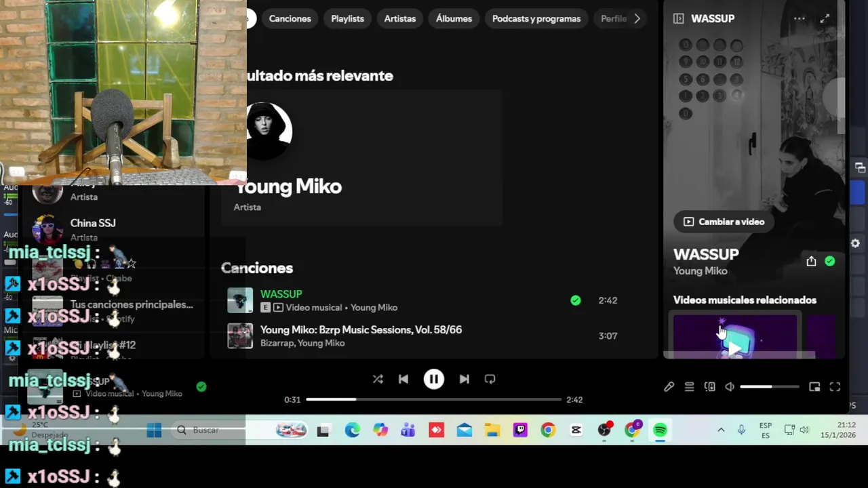Open the Mail app on the taskbar
Screen dimensions: 868x488
(465, 430)
